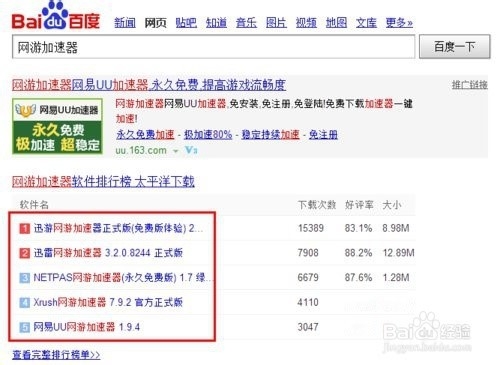The width and height of the screenshot is (500, 365).
Task: Expand the dropdown arrow next to uu.163.com
Action: (175, 151)
